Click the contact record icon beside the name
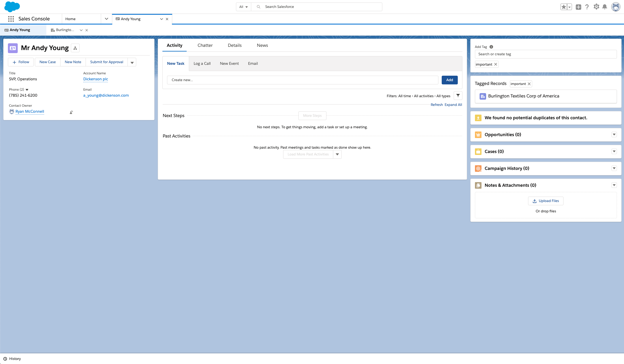This screenshot has height=364, width=624. [x=13, y=48]
